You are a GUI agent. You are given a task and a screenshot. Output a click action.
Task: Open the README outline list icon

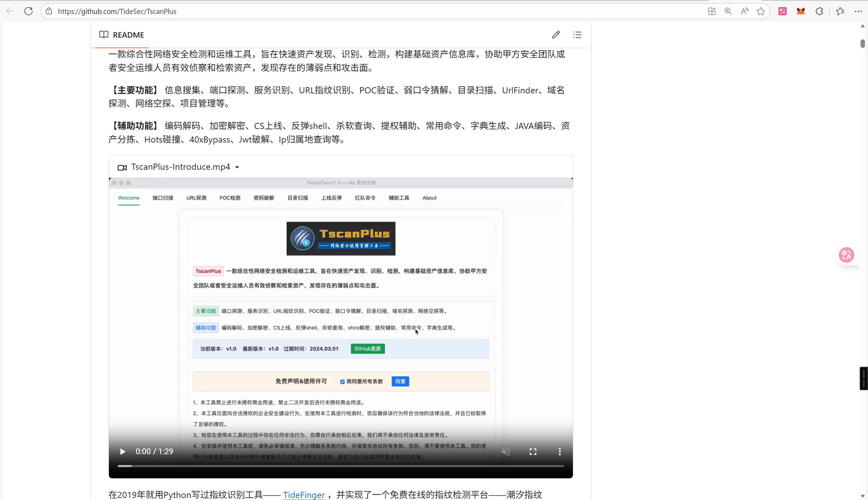[x=577, y=35]
